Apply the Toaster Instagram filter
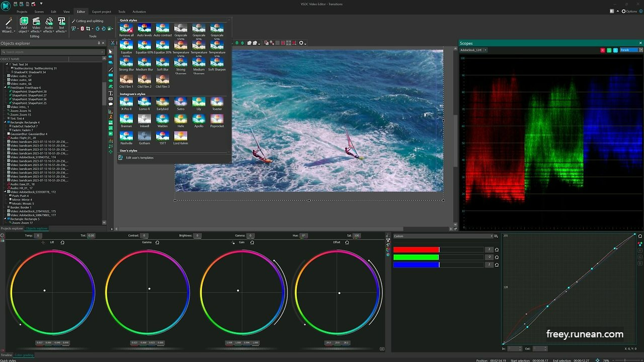 point(217,102)
